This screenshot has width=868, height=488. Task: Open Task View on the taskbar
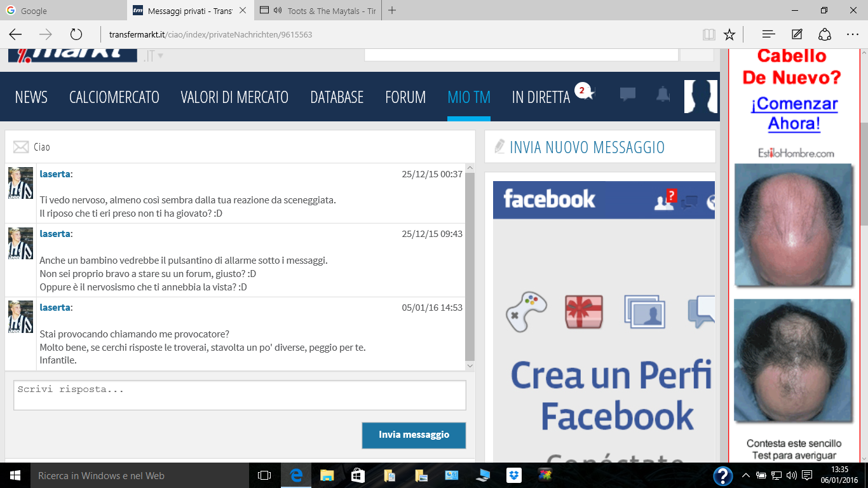(x=264, y=475)
